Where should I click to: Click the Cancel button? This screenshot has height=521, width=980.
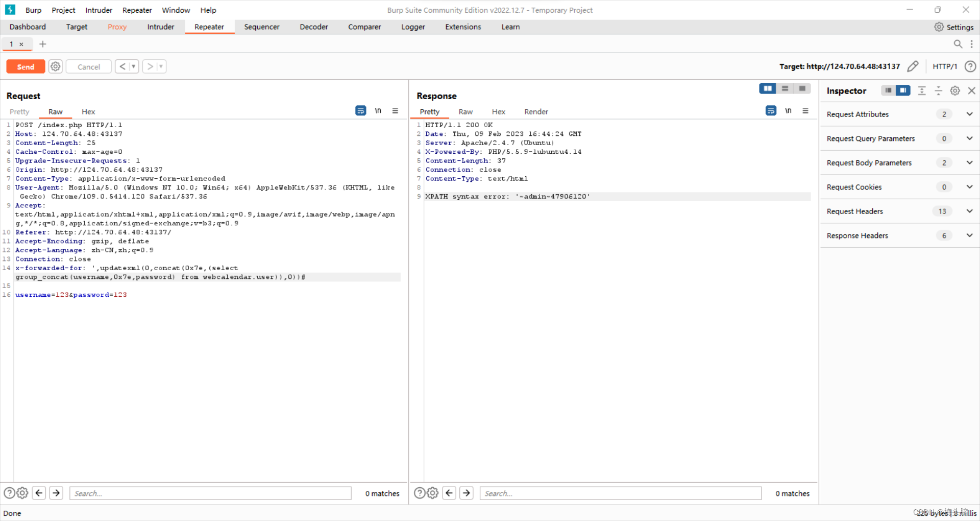pyautogui.click(x=88, y=66)
